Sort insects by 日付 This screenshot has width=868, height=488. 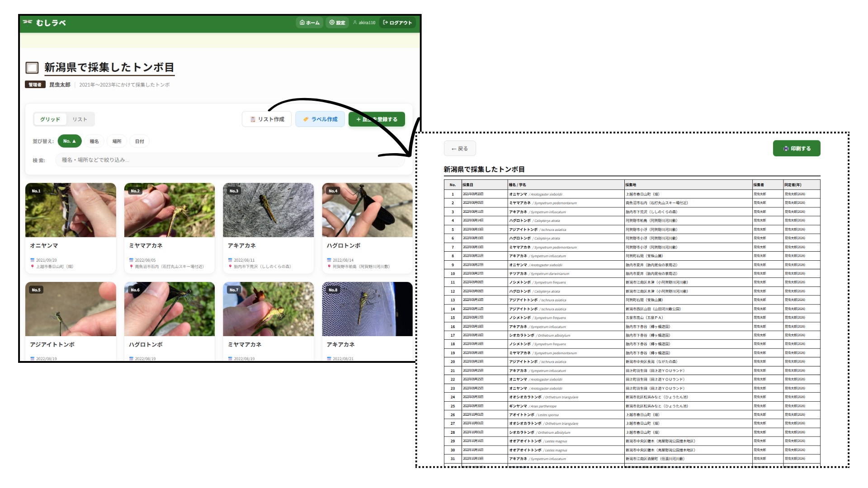[x=139, y=141]
